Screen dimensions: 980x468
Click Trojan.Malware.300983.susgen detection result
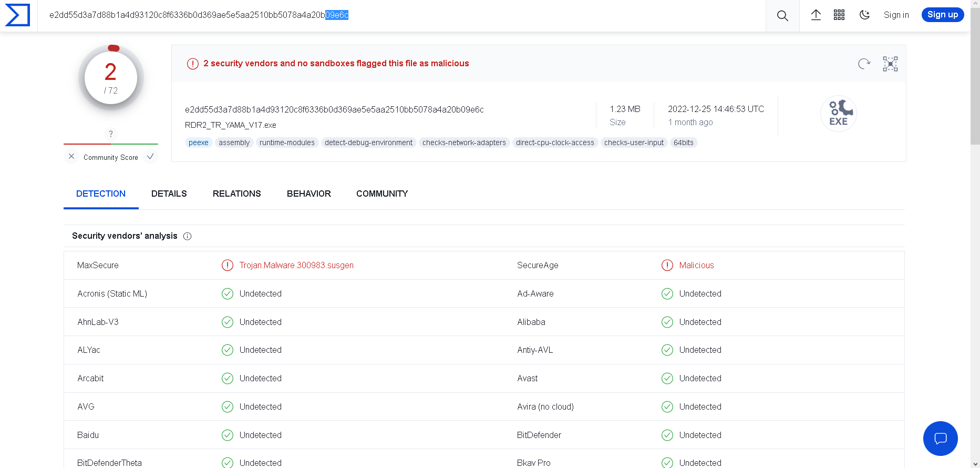[x=296, y=265]
